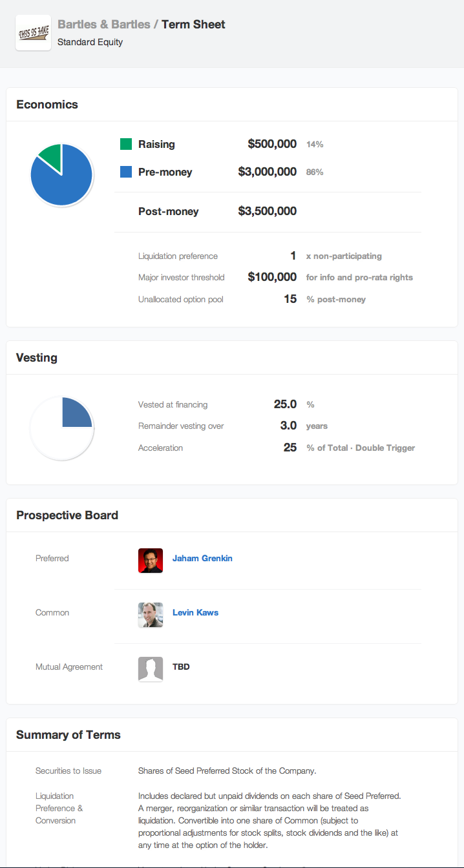Click the green Raising legend swatch
464x868 pixels.
126,144
